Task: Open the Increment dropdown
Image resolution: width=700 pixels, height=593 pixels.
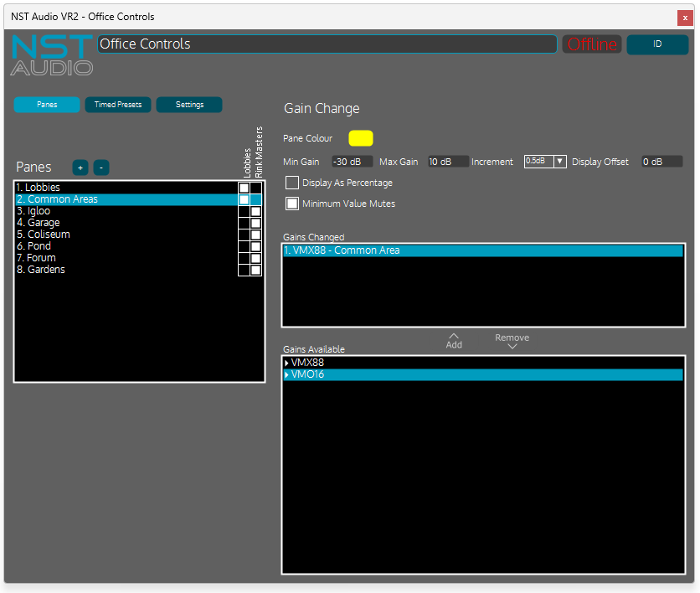Action: [x=559, y=162]
